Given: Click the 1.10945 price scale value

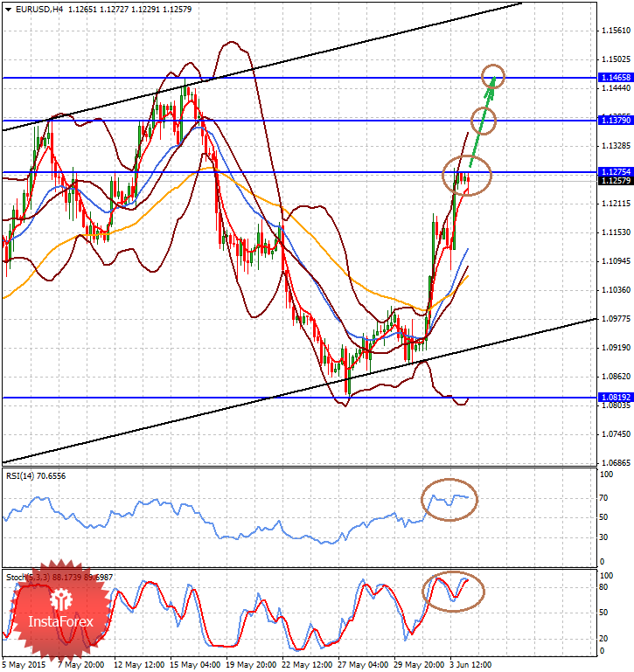Looking at the screenshot, I should (x=616, y=261).
